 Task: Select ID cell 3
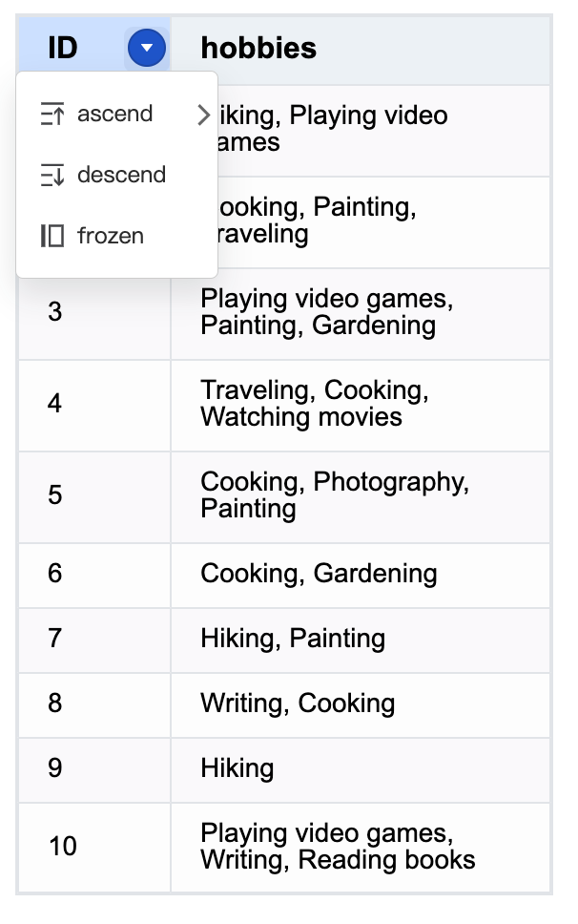94,314
